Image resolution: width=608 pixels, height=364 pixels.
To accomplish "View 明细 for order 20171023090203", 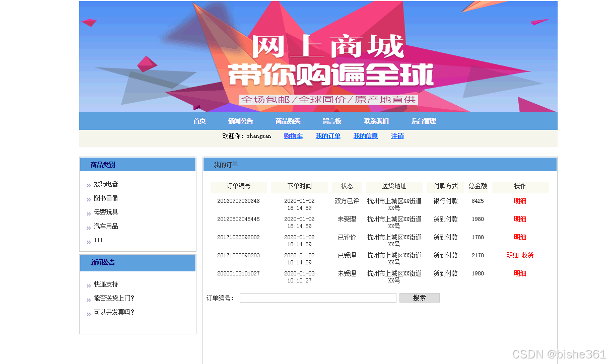I will 512,255.
